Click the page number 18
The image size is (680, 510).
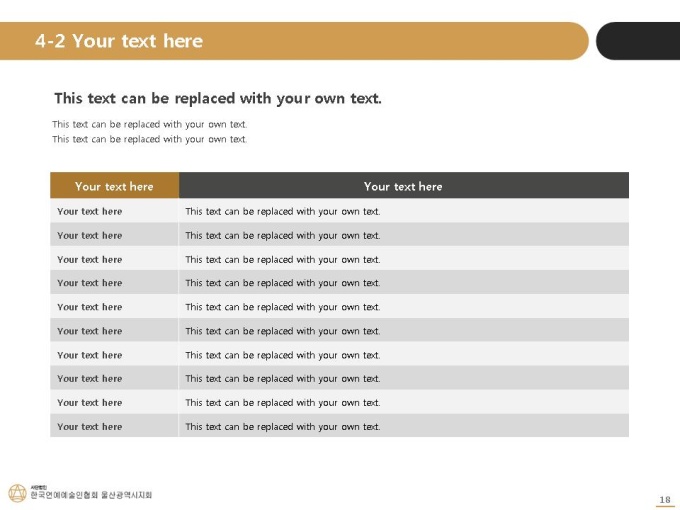click(665, 500)
